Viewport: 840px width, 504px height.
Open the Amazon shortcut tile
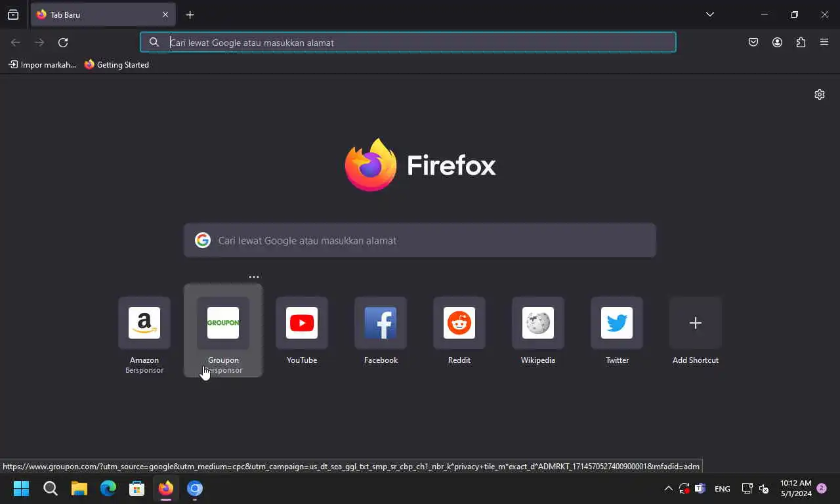(144, 323)
